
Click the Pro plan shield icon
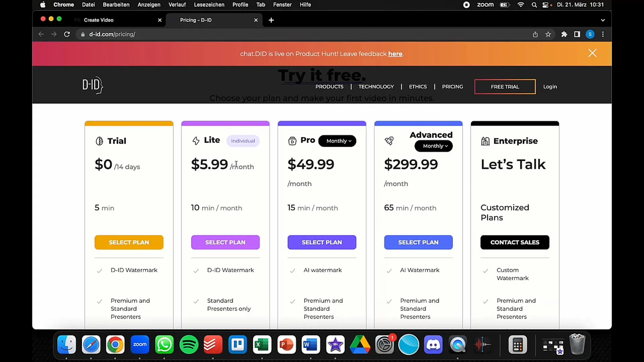click(292, 140)
